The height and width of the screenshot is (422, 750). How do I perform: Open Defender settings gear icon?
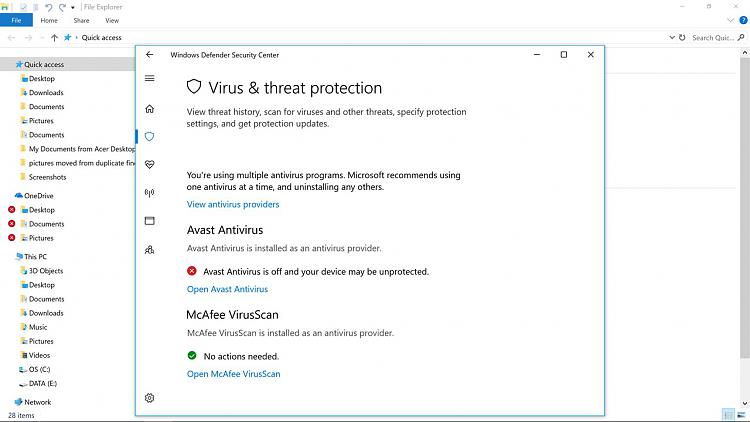tap(150, 398)
